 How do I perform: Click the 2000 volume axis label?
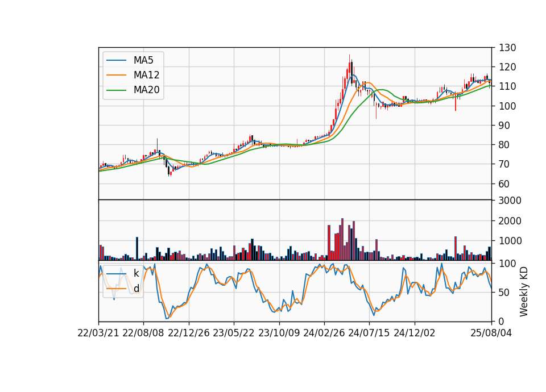510,221
